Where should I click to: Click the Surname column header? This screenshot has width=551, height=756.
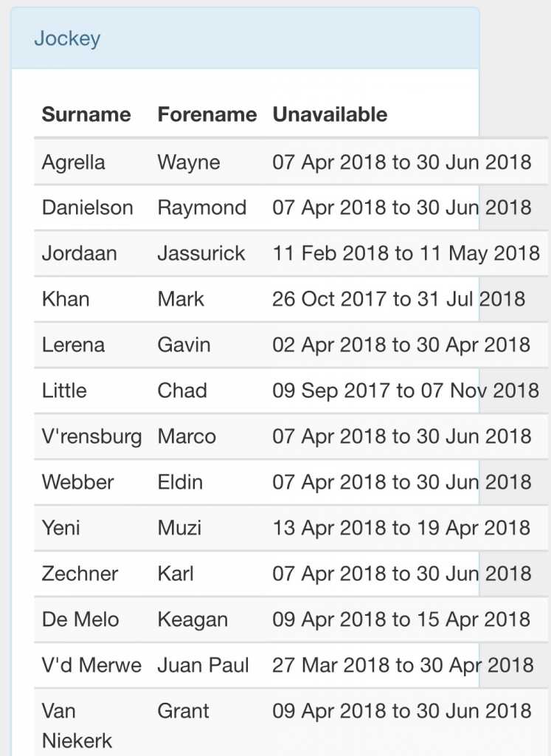[x=86, y=114]
